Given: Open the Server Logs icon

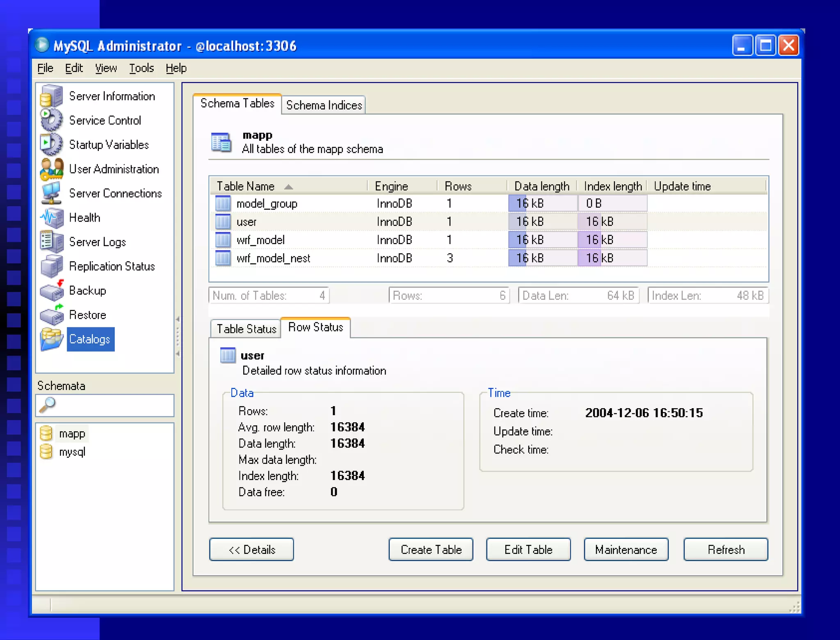Looking at the screenshot, I should 52,242.
